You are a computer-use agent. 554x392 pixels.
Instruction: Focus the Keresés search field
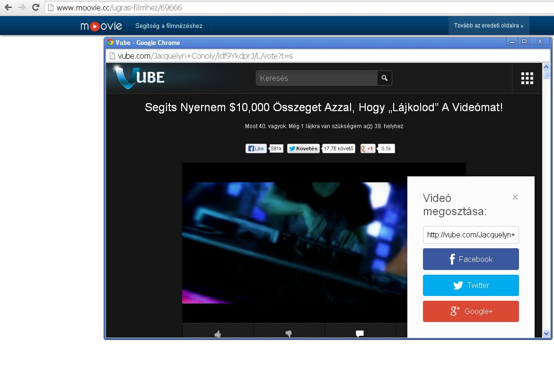click(317, 78)
